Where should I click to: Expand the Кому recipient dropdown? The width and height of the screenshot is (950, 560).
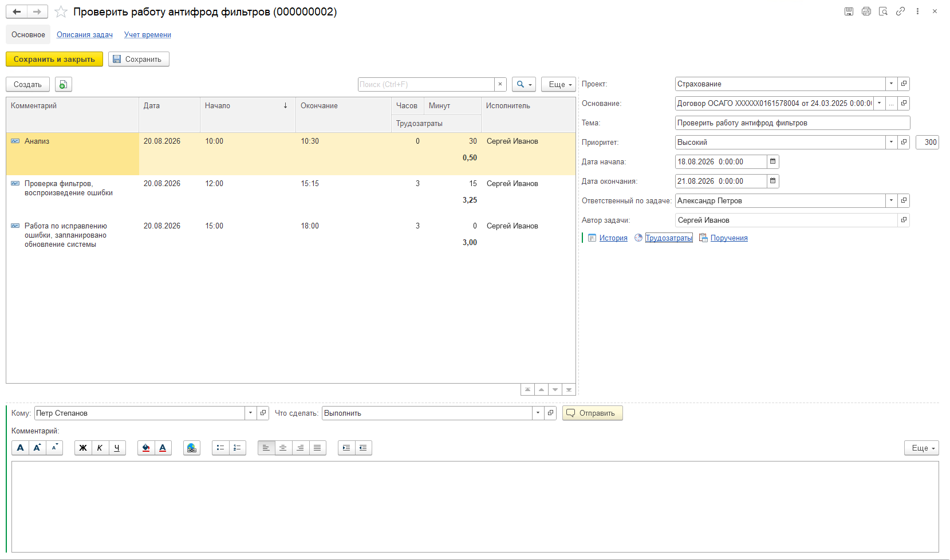click(x=250, y=413)
